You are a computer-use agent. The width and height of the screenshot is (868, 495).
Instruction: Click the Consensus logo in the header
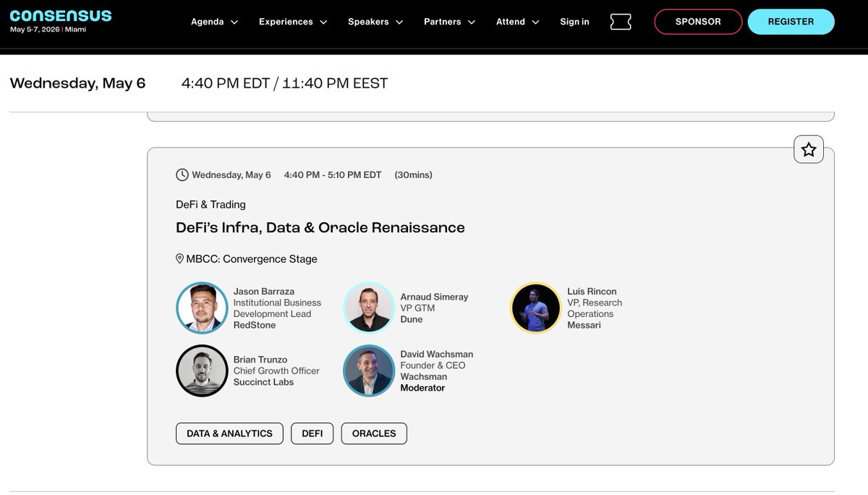(x=61, y=16)
